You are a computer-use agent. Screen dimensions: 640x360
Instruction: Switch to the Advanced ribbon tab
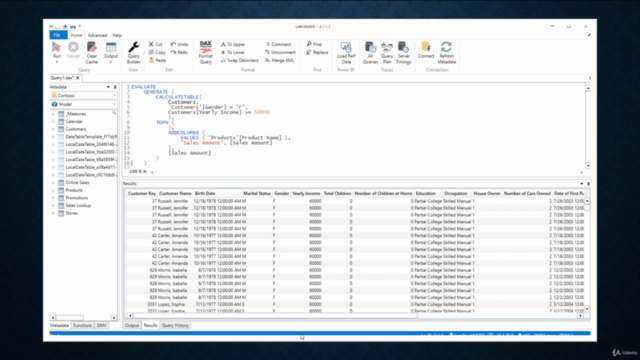97,36
